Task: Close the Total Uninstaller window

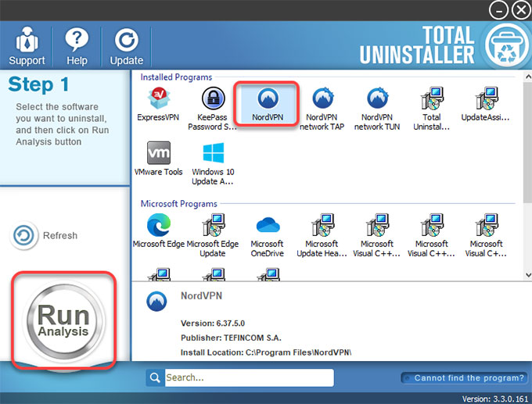Action: (x=521, y=10)
